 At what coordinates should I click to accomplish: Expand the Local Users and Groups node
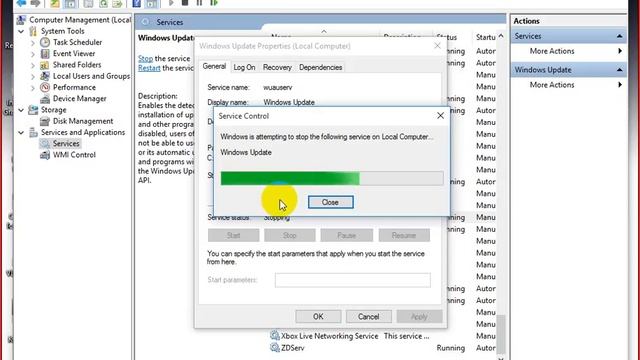[33, 76]
